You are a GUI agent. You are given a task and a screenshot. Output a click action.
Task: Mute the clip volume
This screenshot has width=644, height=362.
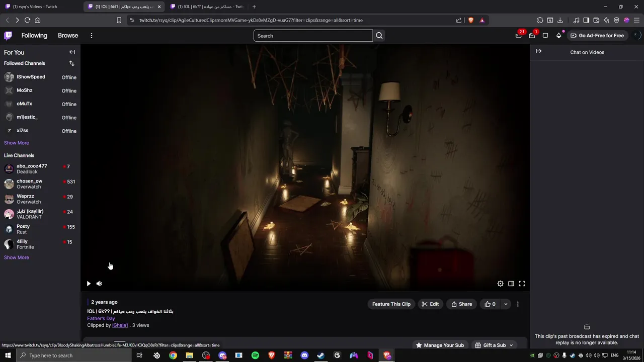(x=99, y=284)
